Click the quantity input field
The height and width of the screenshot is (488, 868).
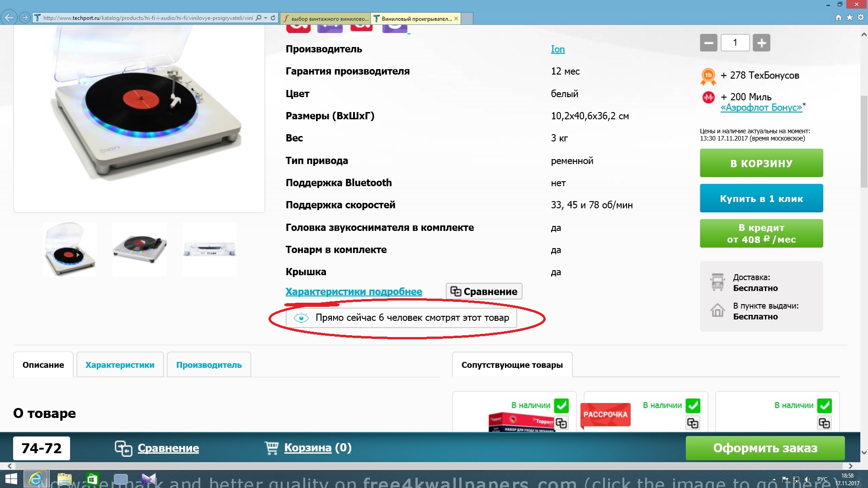[735, 43]
